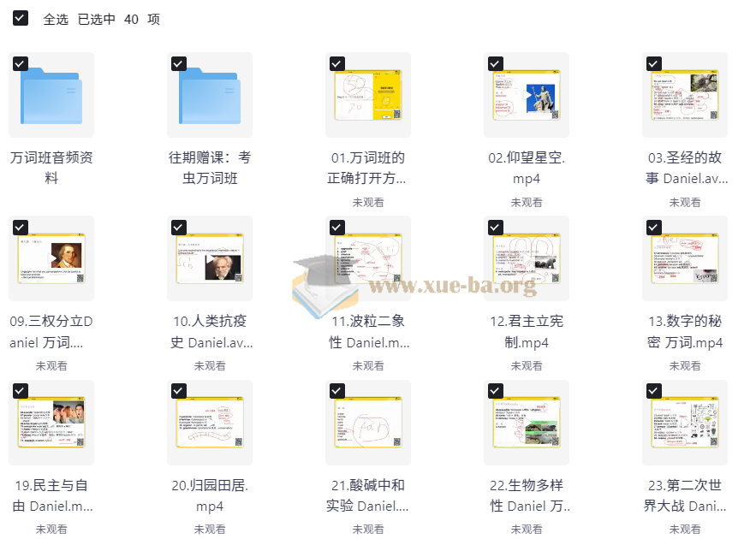The width and height of the screenshot is (756, 539).
Task: Open the 万词班音频资料 folder
Action: 51,95
